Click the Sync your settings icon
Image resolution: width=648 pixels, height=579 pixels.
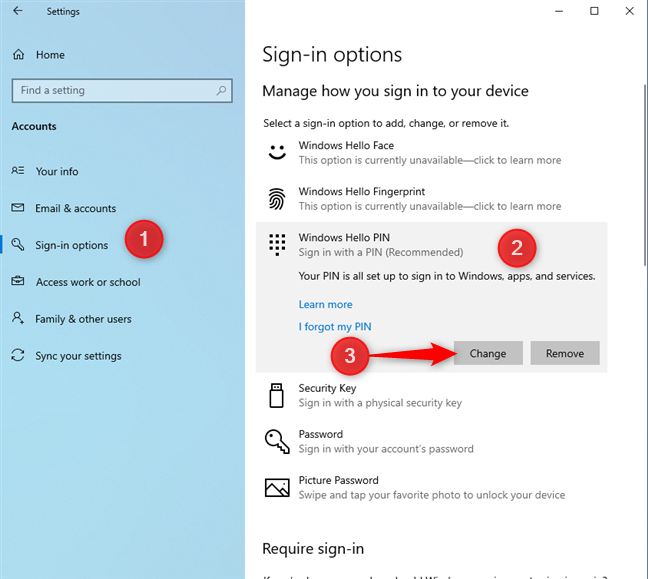18,355
